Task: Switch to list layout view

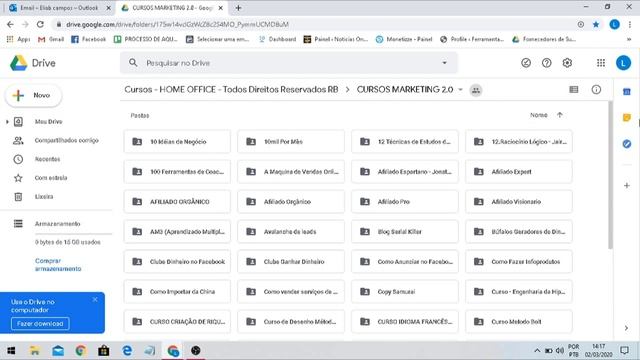Action: coord(573,90)
